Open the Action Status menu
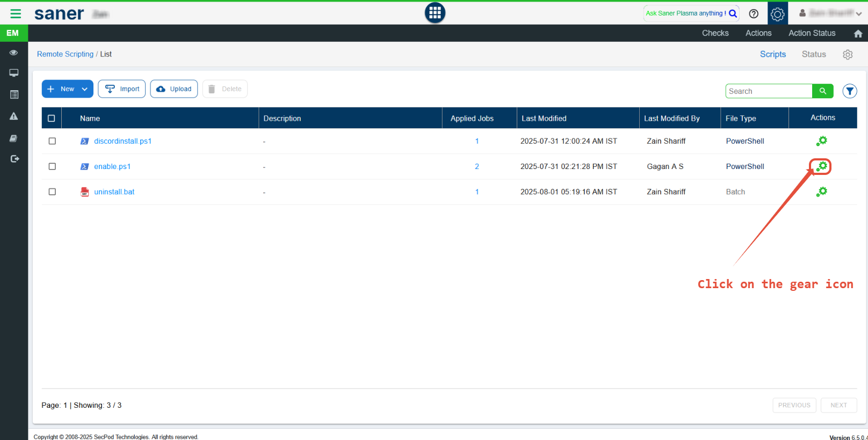 coord(812,33)
